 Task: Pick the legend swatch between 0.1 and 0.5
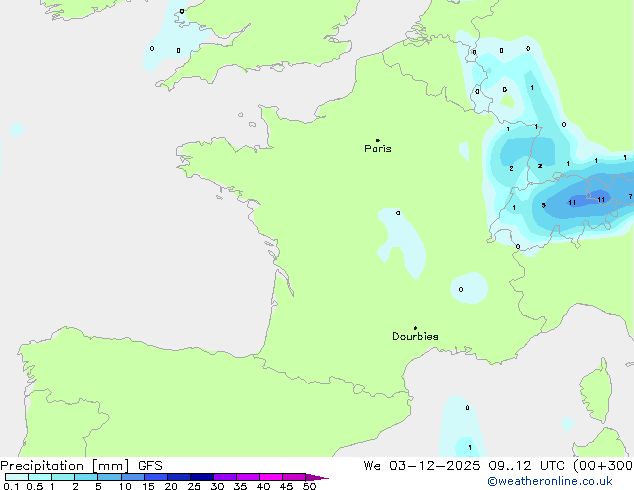coord(17,477)
